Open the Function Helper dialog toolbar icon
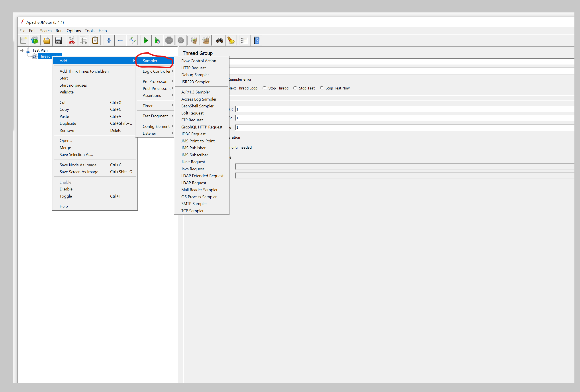This screenshot has height=392, width=580. click(x=245, y=40)
